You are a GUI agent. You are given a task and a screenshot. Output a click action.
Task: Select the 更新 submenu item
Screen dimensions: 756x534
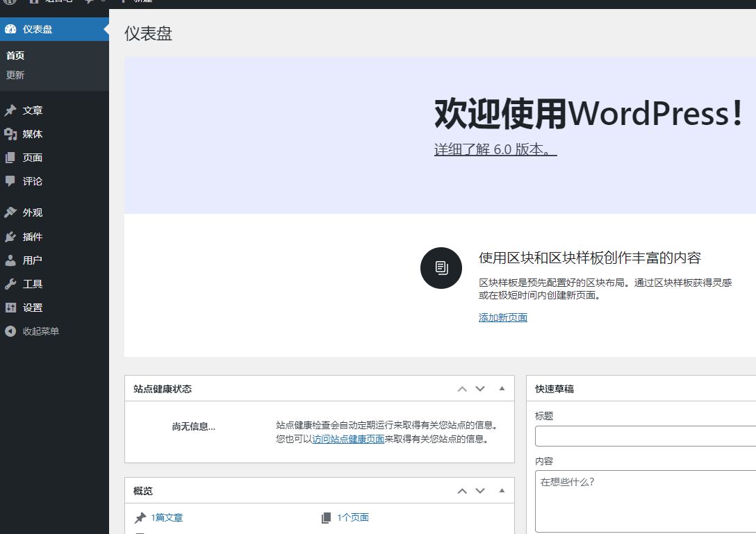15,75
